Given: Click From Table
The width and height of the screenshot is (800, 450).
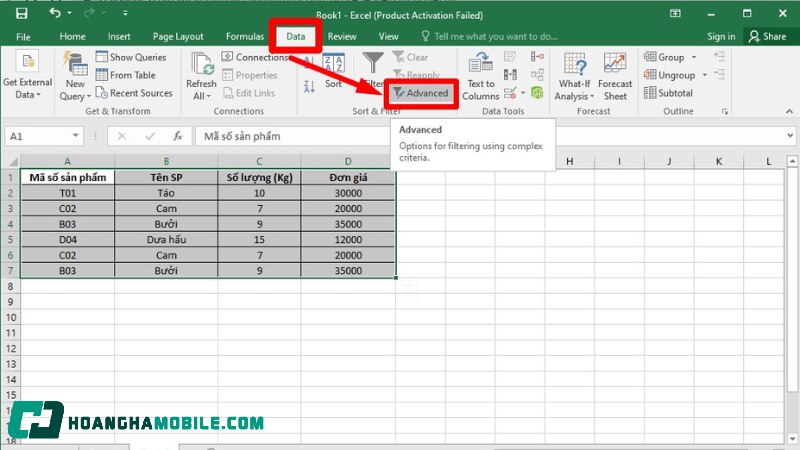Looking at the screenshot, I should pyautogui.click(x=126, y=75).
